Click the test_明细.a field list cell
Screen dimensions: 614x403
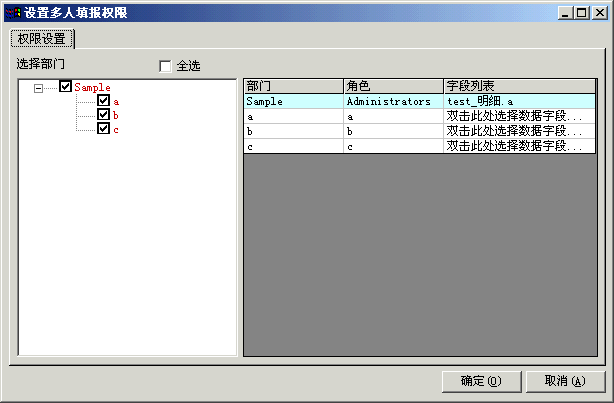[x=520, y=101]
